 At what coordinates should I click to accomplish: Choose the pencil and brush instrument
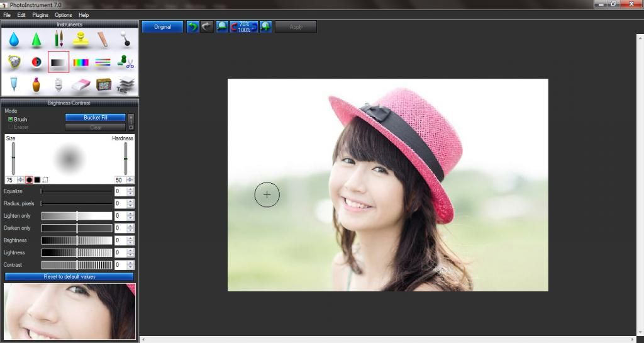click(x=58, y=39)
